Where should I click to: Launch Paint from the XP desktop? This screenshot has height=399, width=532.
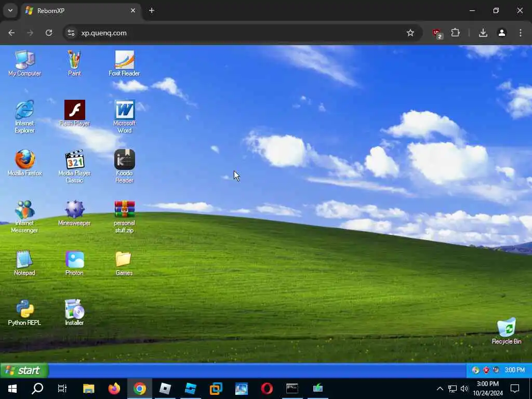pyautogui.click(x=74, y=63)
